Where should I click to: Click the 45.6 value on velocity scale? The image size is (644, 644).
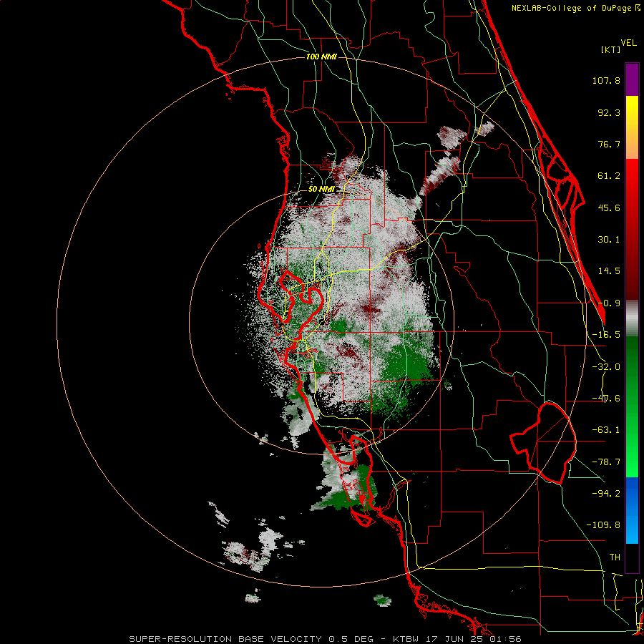[609, 208]
